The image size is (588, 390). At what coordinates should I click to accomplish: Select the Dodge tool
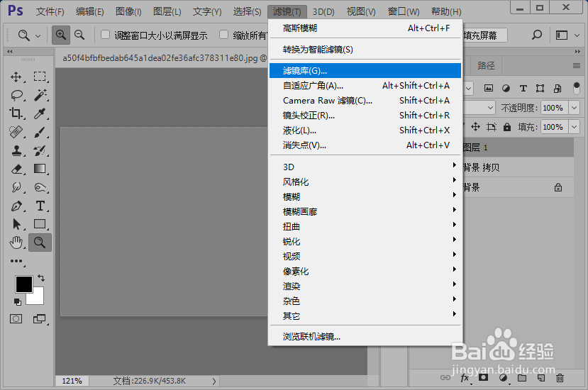(40, 187)
